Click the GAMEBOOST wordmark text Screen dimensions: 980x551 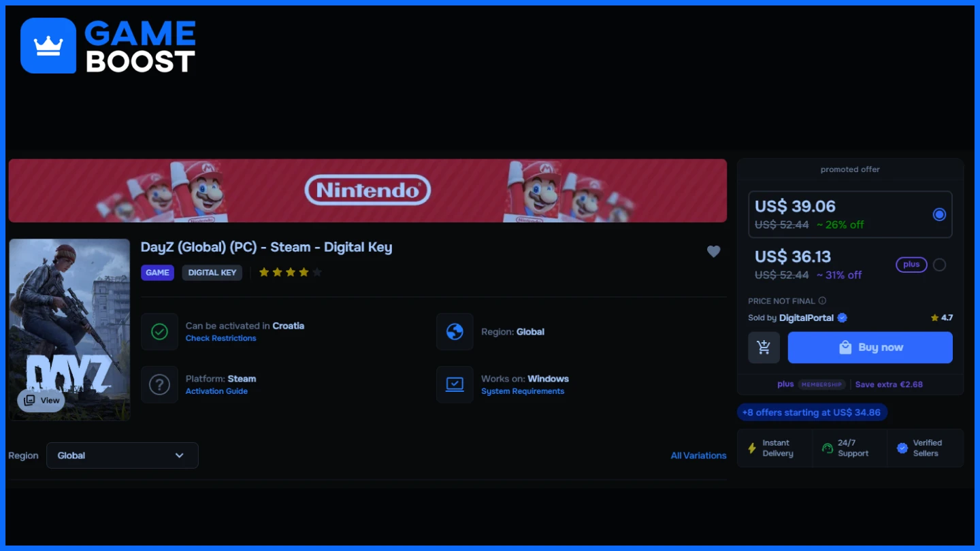pos(140,46)
